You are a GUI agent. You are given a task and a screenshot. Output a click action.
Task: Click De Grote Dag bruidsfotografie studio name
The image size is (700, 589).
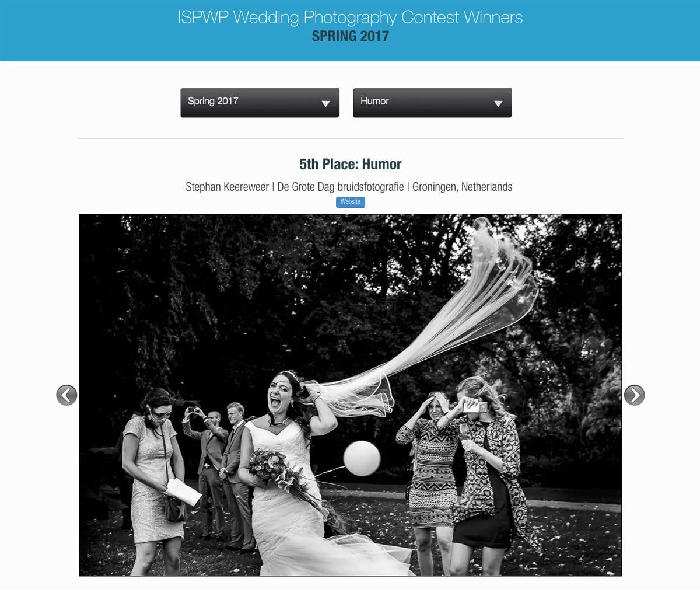pyautogui.click(x=340, y=187)
